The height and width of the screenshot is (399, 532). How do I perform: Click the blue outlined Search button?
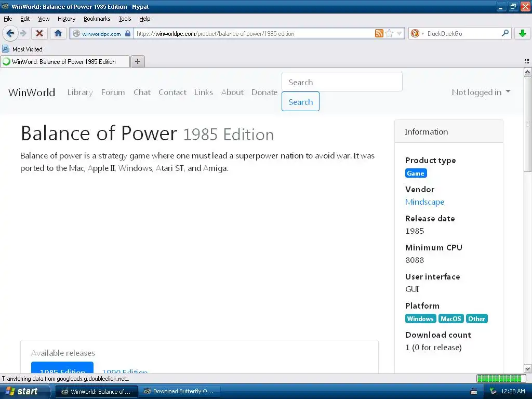pyautogui.click(x=300, y=101)
